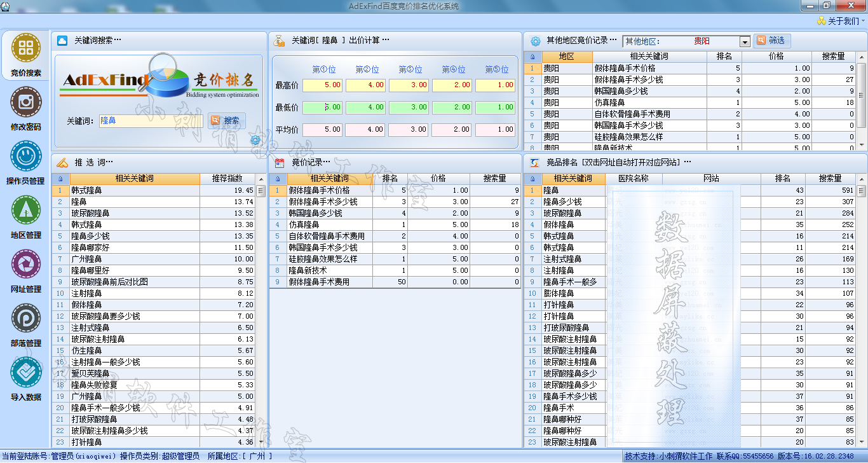
Task: Focus the 关键词 input containing 隆鼻
Action: 151,120
